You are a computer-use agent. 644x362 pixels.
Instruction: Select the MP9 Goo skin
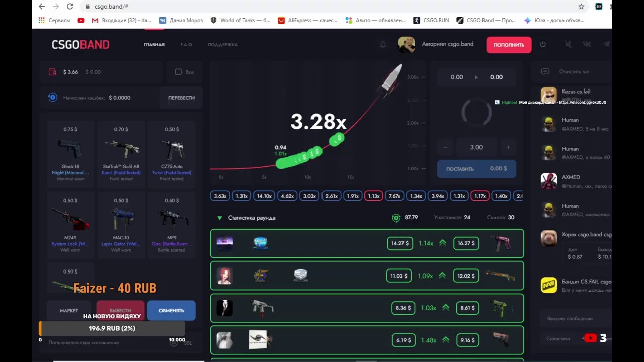pos(172,224)
